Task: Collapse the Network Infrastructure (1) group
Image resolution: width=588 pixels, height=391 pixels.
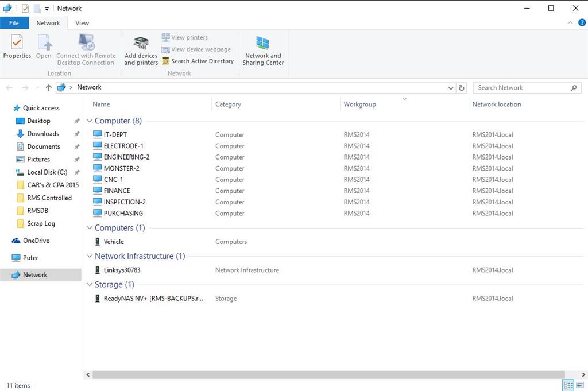Action: (90, 256)
